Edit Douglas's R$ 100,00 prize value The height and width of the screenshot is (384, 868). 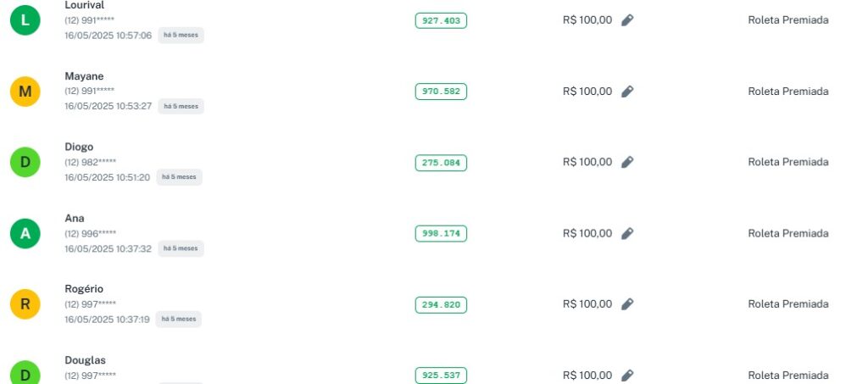pos(627,376)
